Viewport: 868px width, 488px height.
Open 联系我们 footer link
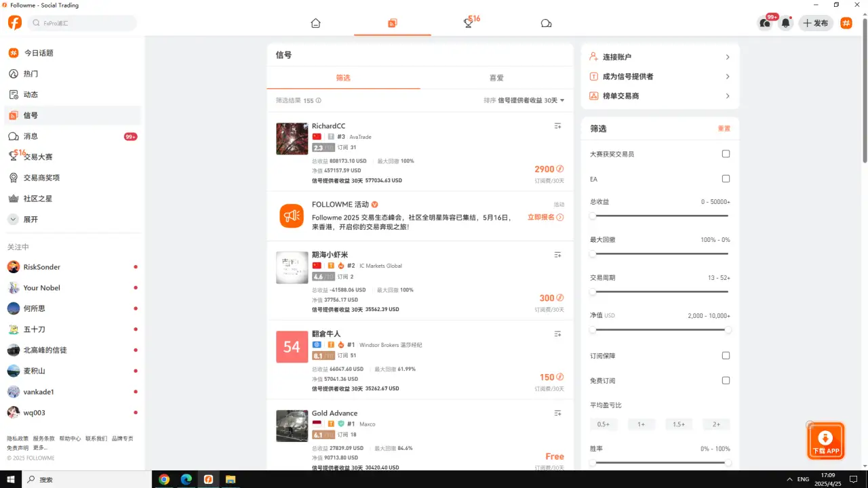pyautogui.click(x=96, y=439)
